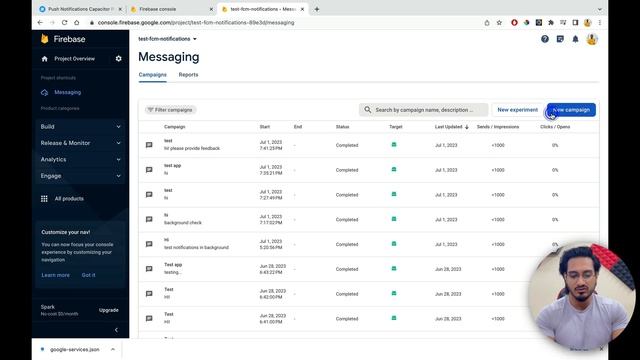640x360 pixels.
Task: Open project settings gear icon
Action: point(118,59)
